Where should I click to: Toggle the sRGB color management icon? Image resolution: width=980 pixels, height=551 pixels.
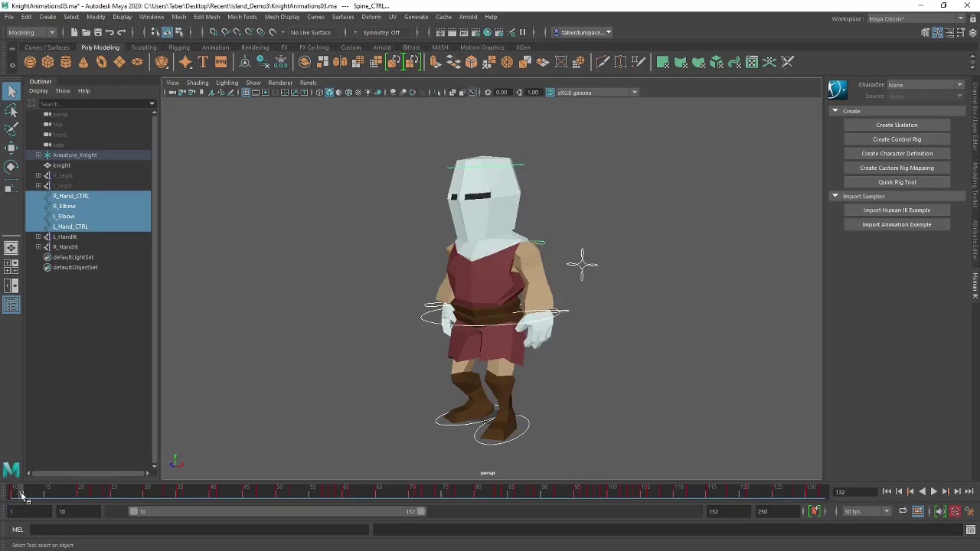point(550,93)
